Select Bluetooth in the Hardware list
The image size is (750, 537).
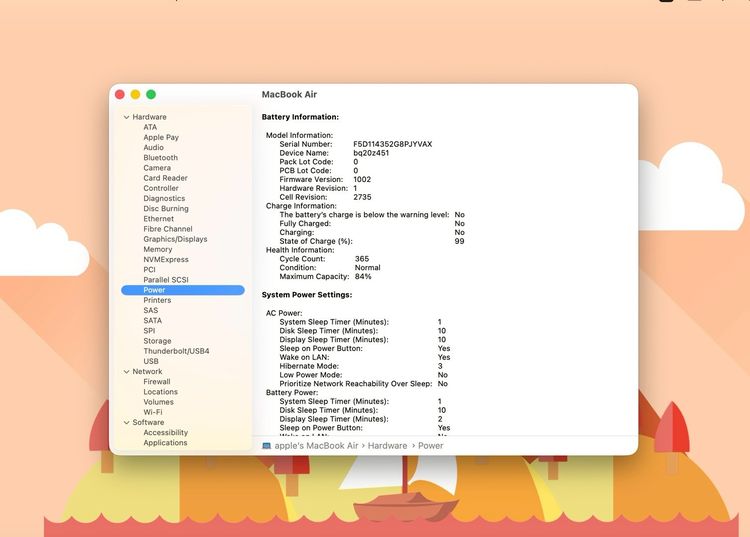point(160,158)
